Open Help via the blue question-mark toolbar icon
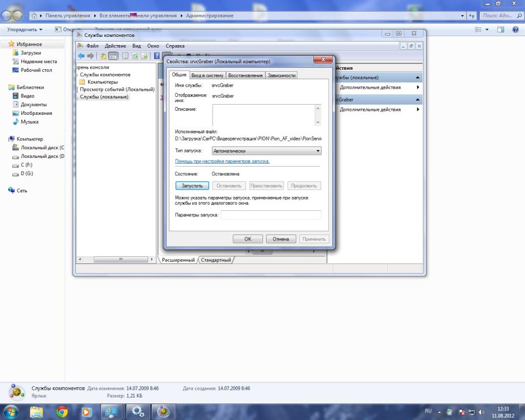 (157, 56)
